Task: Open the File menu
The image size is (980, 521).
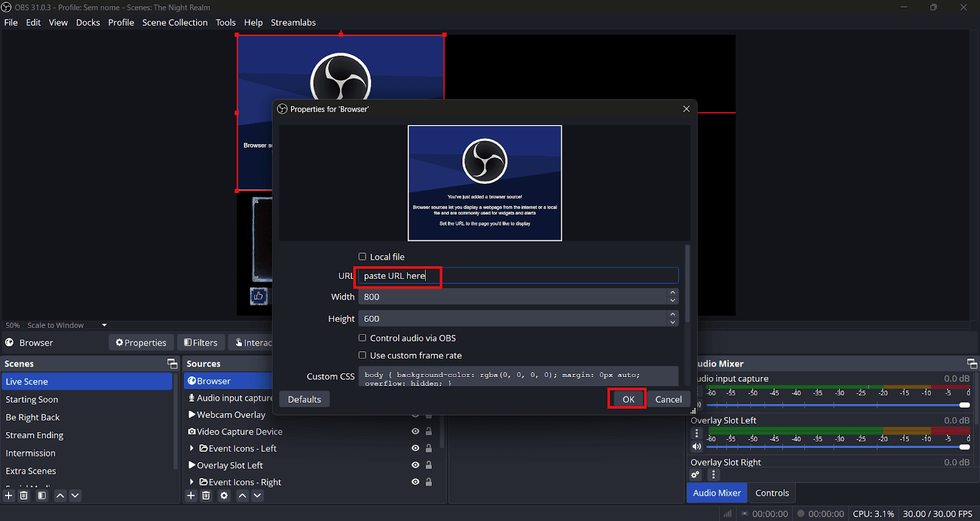Action: pyautogui.click(x=11, y=23)
